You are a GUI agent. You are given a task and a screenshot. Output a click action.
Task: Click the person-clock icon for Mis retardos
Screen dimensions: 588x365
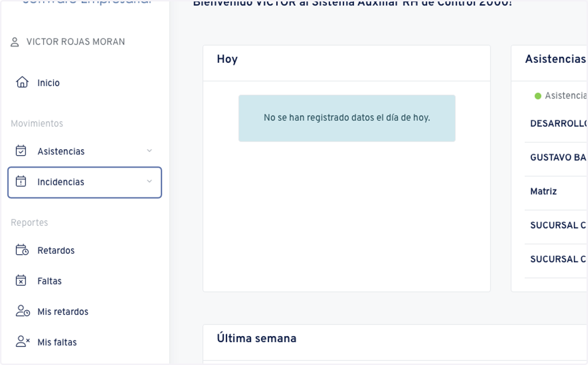pos(23,311)
